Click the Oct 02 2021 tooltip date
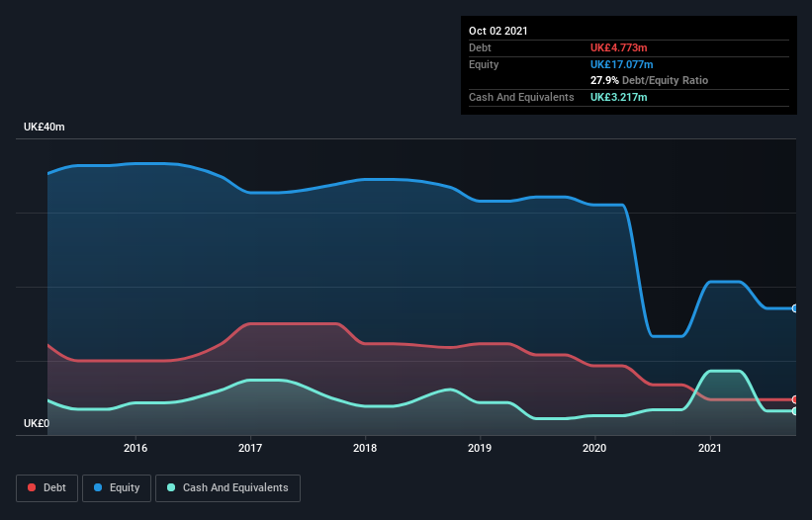Viewport: 812px width, 520px height. pyautogui.click(x=498, y=31)
